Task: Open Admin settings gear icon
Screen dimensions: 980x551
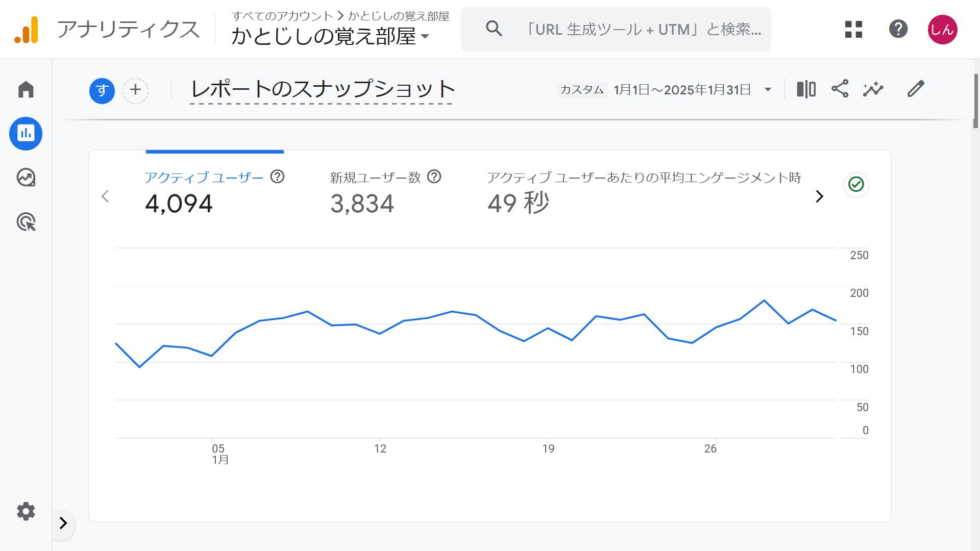Action: (x=26, y=511)
